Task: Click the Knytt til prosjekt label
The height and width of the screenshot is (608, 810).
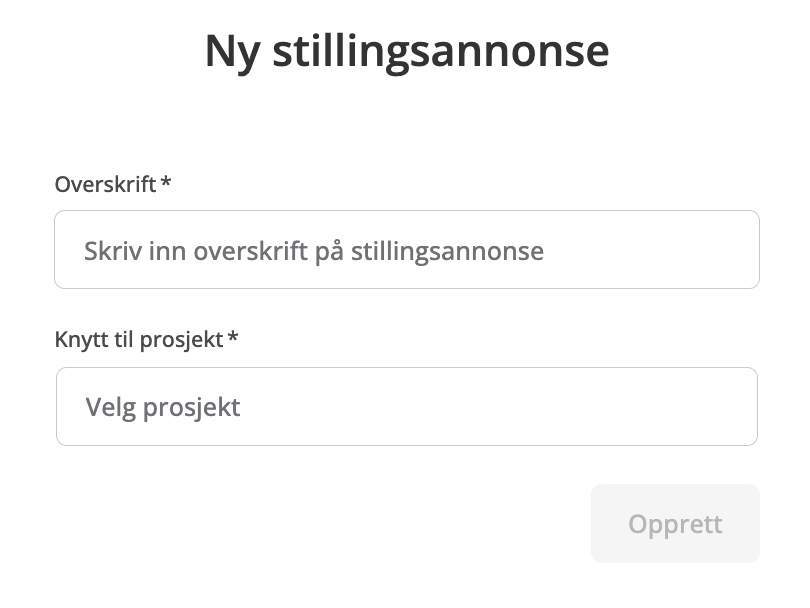Action: pyautogui.click(x=139, y=339)
